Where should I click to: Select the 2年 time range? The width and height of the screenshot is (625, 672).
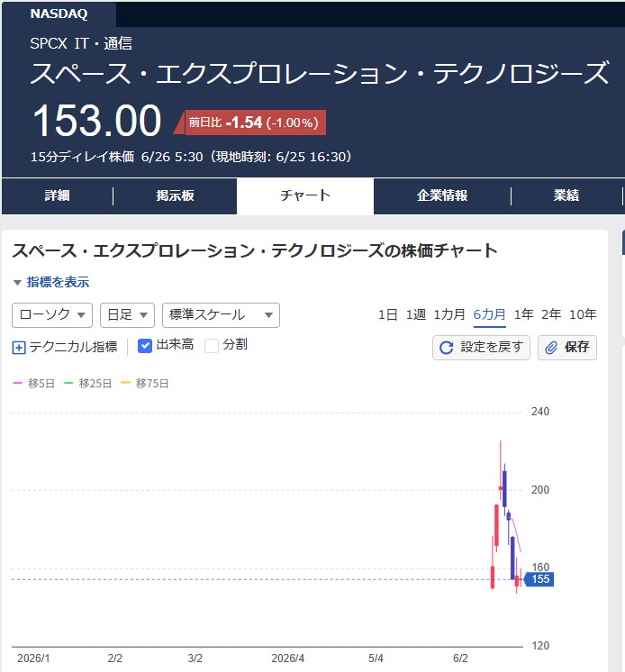(x=551, y=314)
